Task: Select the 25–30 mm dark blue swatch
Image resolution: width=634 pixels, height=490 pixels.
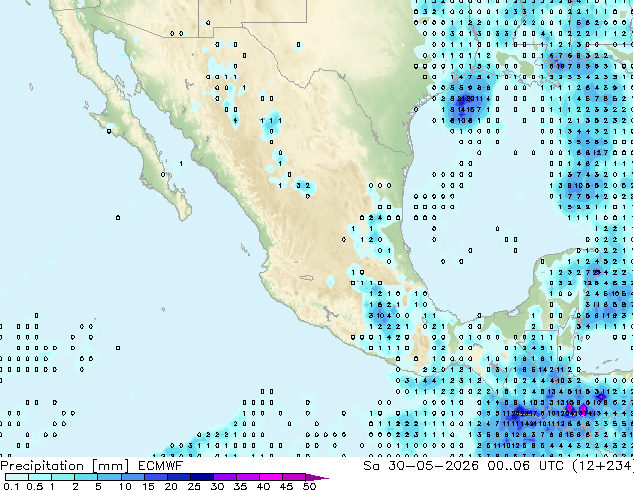Action: 201,477
